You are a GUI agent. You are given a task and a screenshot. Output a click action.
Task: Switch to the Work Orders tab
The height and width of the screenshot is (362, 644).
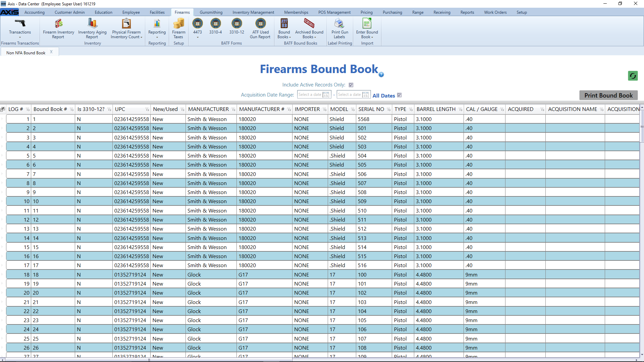pos(495,12)
